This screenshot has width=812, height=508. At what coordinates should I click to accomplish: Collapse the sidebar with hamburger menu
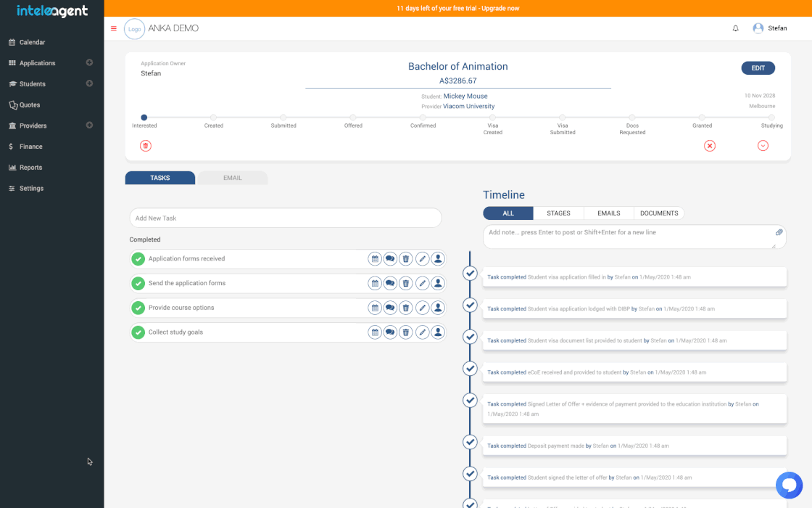[x=114, y=28]
